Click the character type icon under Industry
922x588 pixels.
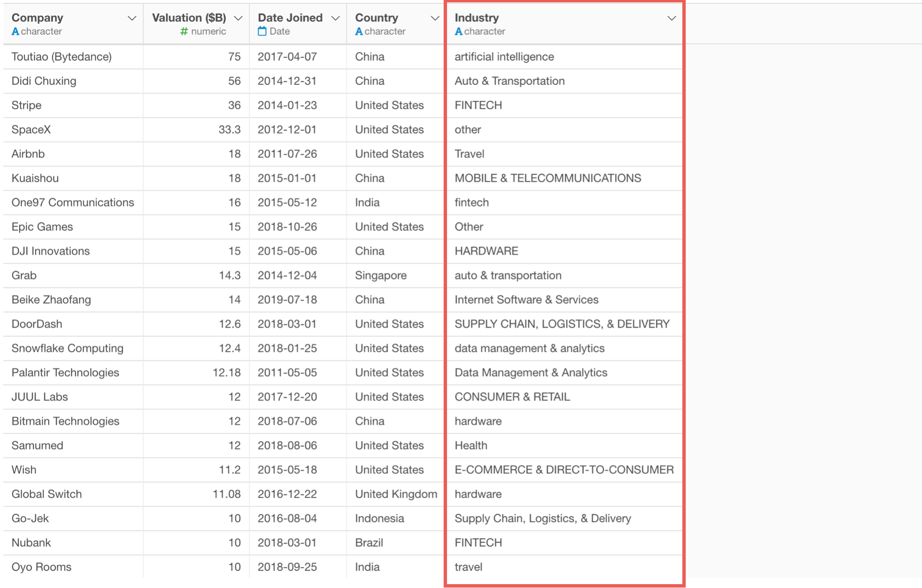(459, 31)
